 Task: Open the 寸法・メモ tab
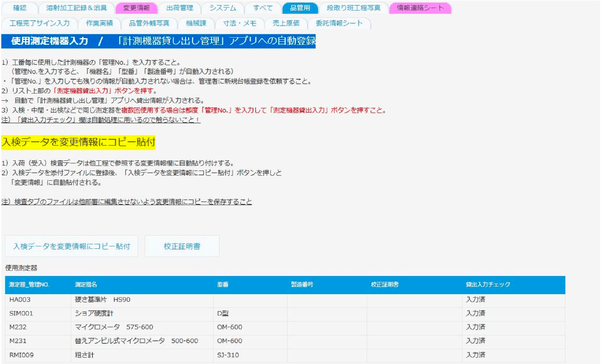(240, 23)
